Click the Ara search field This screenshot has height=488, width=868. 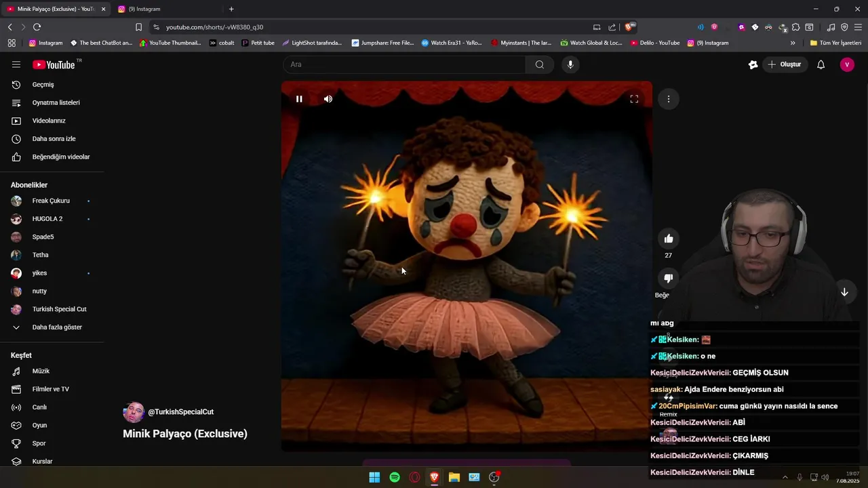[x=404, y=64]
